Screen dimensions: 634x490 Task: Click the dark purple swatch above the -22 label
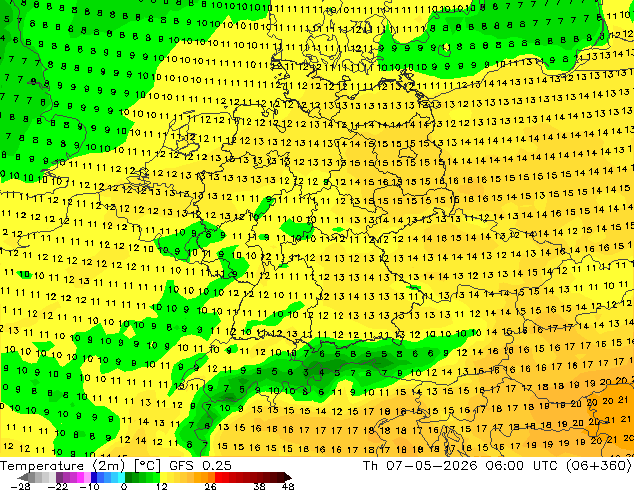(59, 477)
